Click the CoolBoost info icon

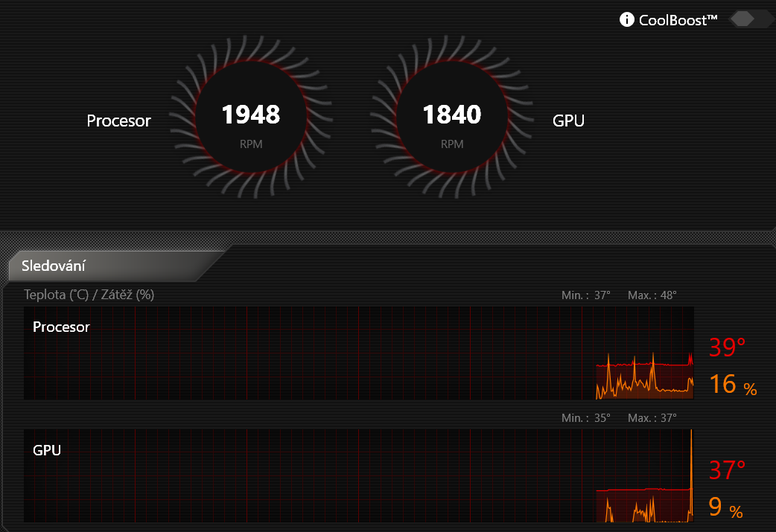point(626,20)
